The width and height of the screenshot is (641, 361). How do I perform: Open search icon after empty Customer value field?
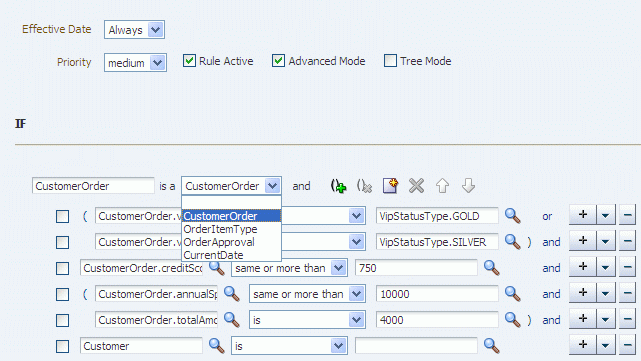point(492,346)
